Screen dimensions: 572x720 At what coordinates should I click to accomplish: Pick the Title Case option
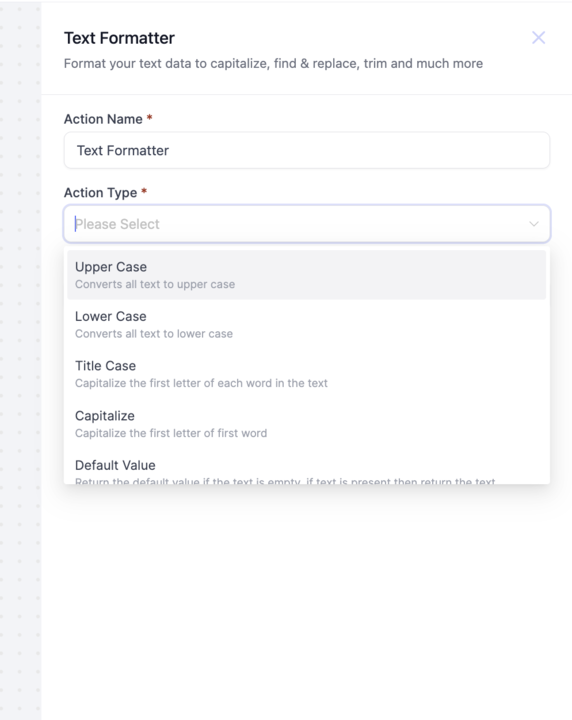pos(307,374)
